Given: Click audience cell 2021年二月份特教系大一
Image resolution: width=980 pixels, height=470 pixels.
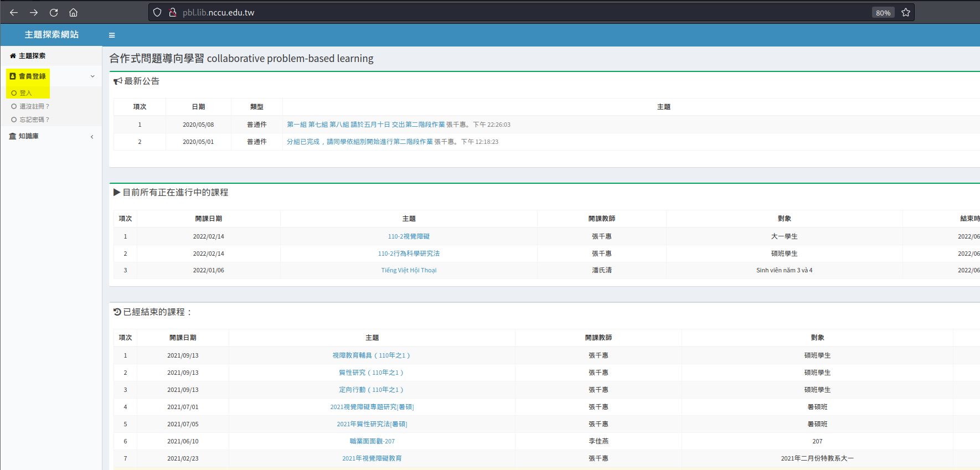Looking at the screenshot, I should click(817, 458).
